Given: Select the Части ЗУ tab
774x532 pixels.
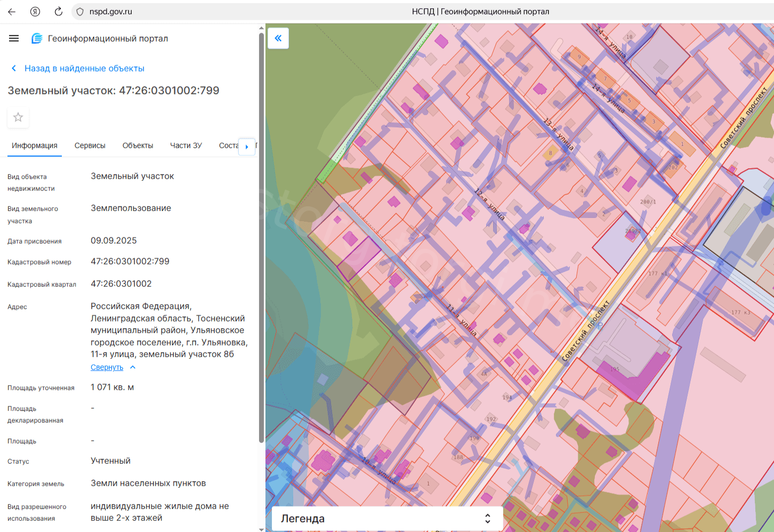Looking at the screenshot, I should click(186, 146).
